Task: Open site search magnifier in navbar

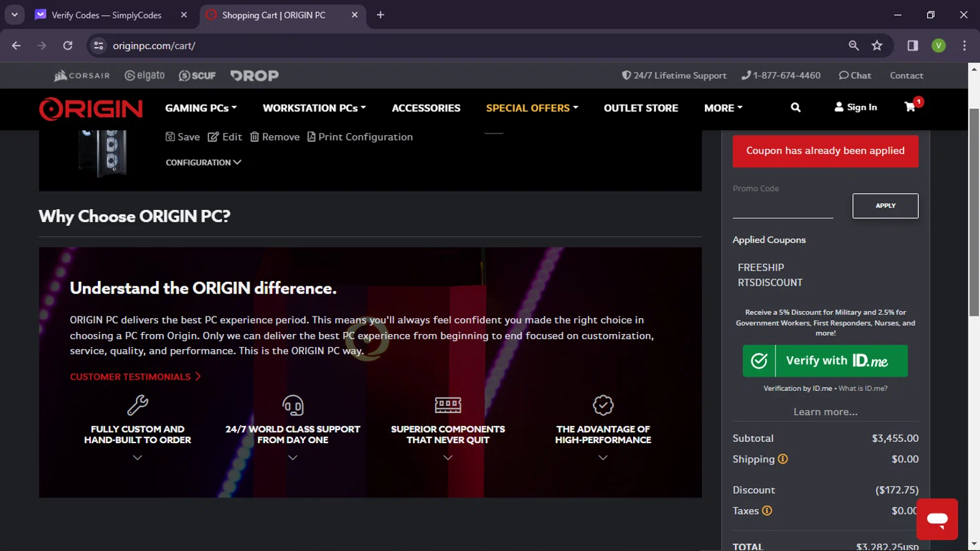Action: [x=796, y=107]
